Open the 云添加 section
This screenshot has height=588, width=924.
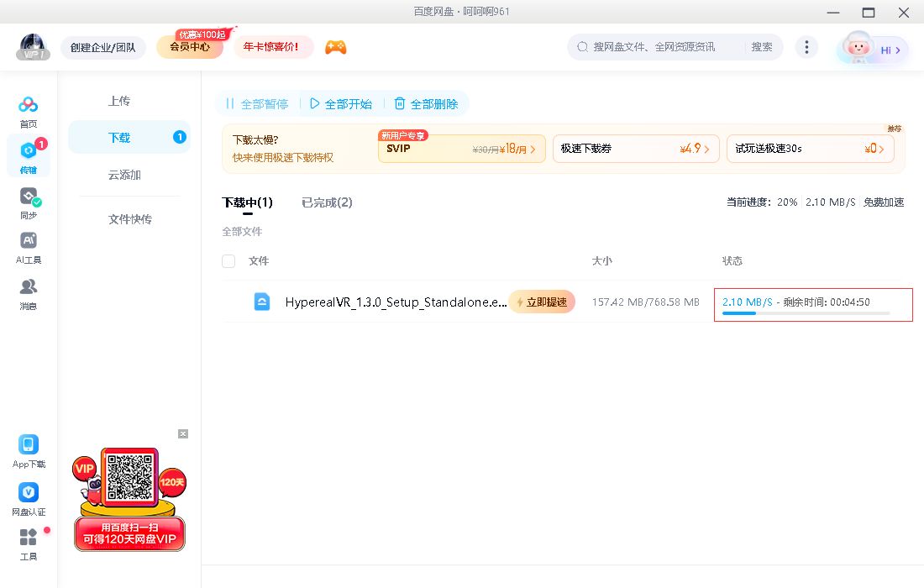[x=124, y=175]
